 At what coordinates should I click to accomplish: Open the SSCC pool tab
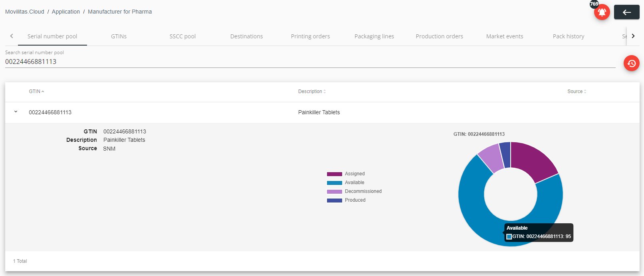182,36
